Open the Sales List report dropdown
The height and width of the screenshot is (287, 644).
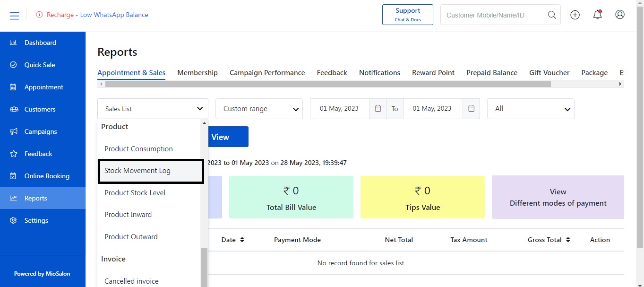click(x=152, y=108)
